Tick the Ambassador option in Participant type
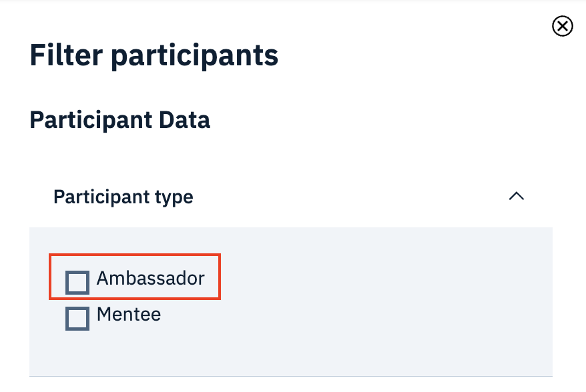 [77, 281]
